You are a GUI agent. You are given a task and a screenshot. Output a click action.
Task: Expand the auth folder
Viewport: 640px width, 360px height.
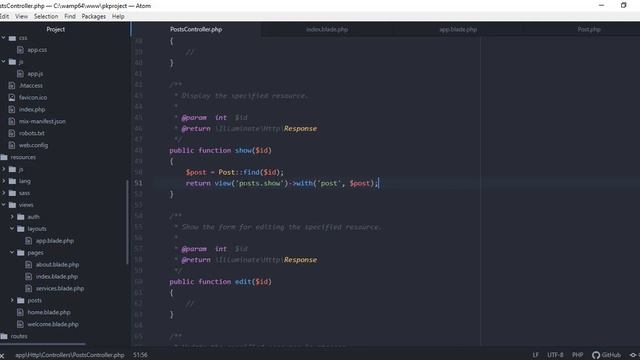tap(12, 217)
